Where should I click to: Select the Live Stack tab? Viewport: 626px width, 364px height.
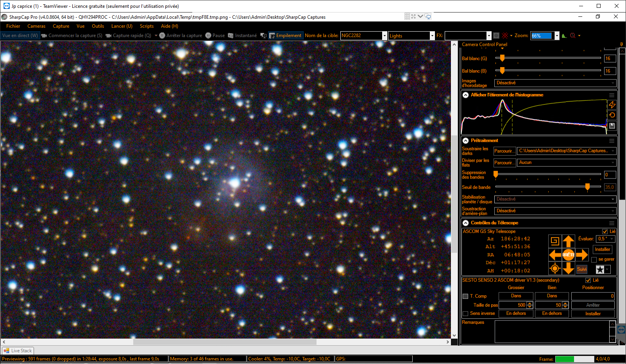tap(18, 351)
